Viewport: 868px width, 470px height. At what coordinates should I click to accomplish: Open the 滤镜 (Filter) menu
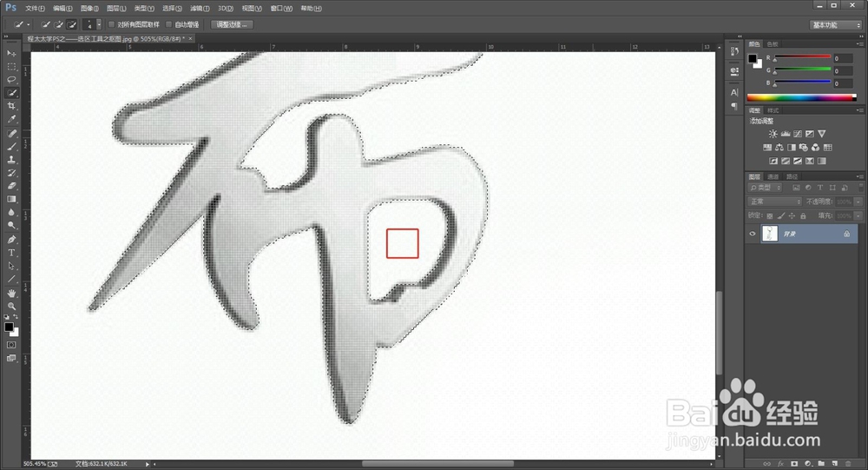tap(200, 9)
